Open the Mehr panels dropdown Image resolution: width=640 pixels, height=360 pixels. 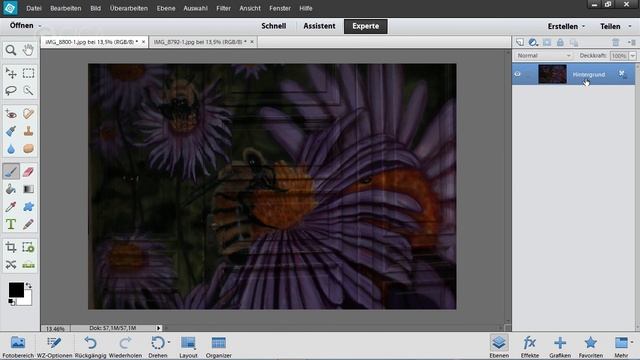(x=624, y=347)
